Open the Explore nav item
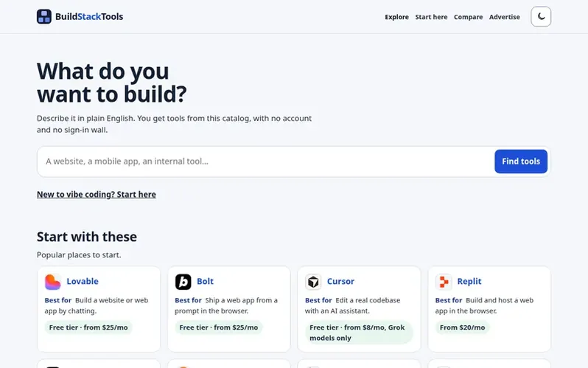Viewport: 588px width, 368px height. pyautogui.click(x=396, y=17)
